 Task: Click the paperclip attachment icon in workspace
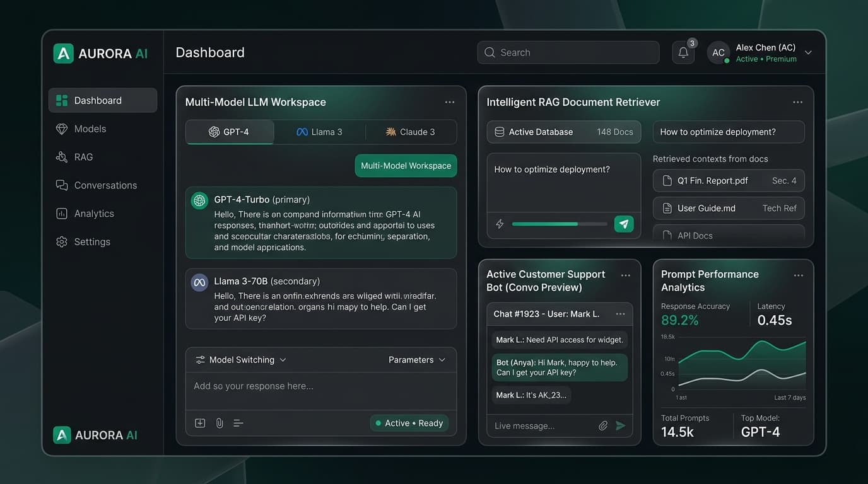click(220, 423)
